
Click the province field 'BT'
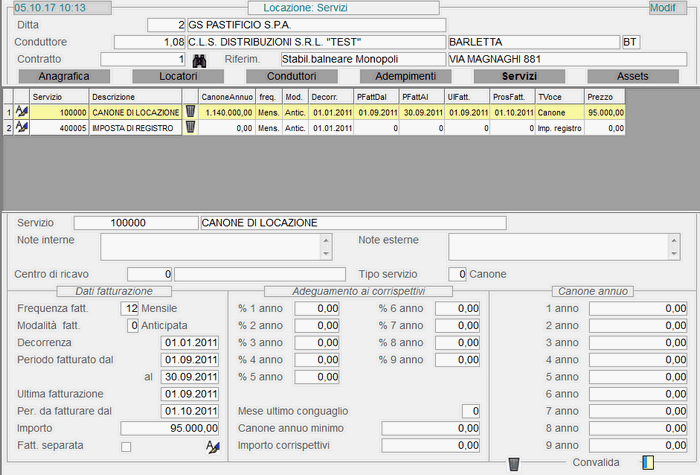[x=631, y=42]
